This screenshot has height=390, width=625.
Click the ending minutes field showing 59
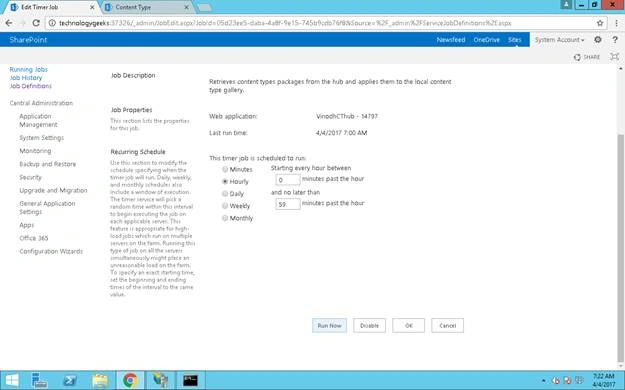pyautogui.click(x=288, y=204)
